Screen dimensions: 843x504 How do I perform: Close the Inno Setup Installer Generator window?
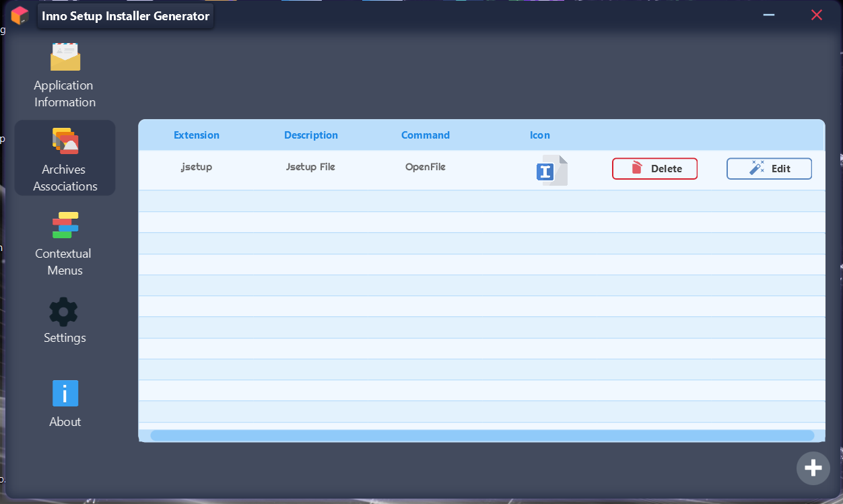(817, 15)
